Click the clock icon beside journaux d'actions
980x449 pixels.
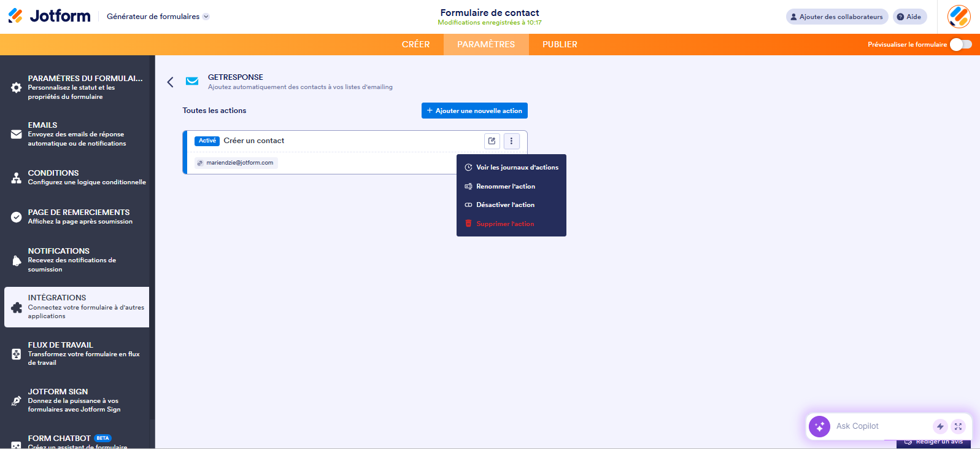point(468,167)
